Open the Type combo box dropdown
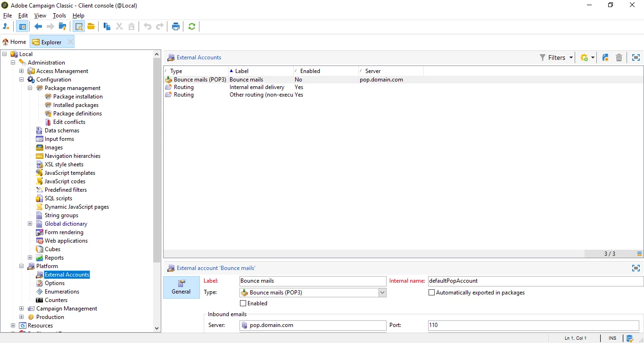Screen dimensions: 644x343 (382, 293)
